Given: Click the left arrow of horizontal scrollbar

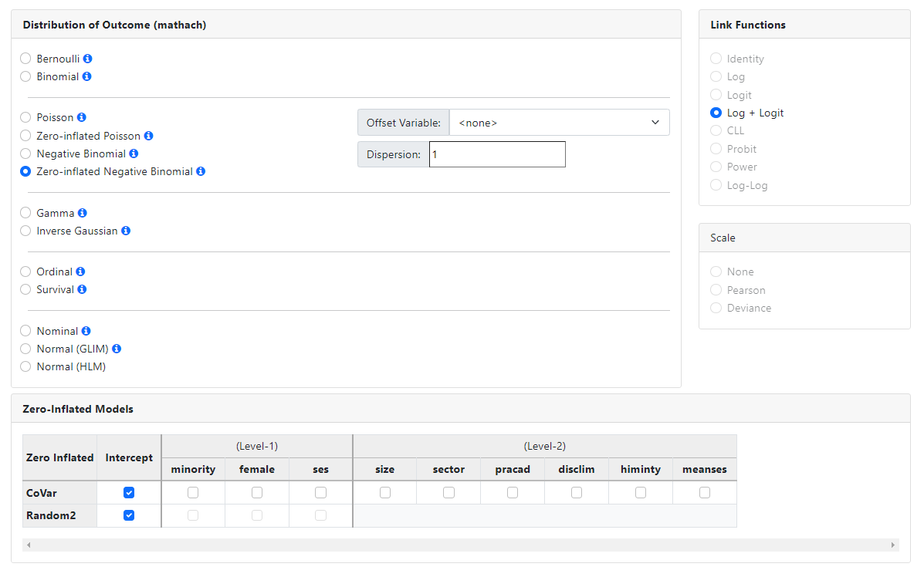Looking at the screenshot, I should [29, 545].
